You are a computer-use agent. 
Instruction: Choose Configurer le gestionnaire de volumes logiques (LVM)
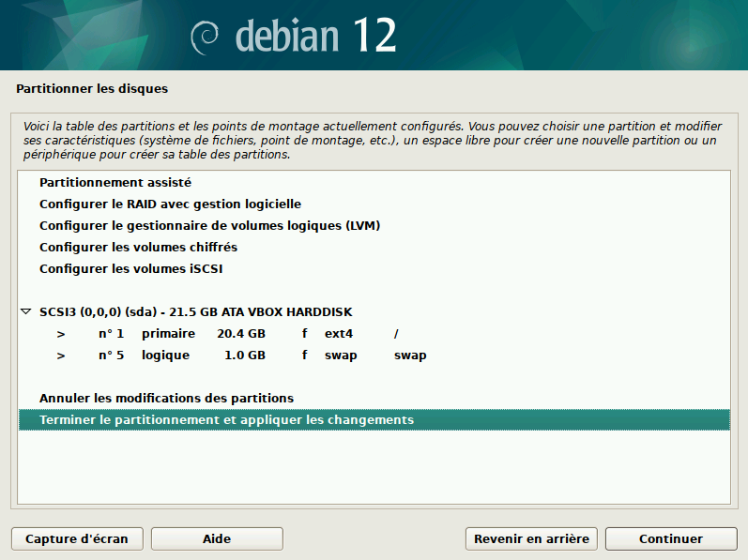(x=374, y=225)
